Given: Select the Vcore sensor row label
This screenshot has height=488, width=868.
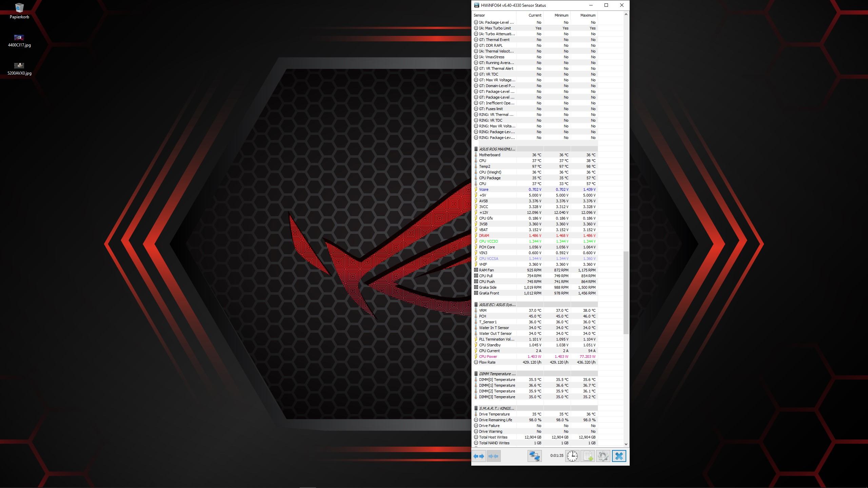Looking at the screenshot, I should (484, 189).
